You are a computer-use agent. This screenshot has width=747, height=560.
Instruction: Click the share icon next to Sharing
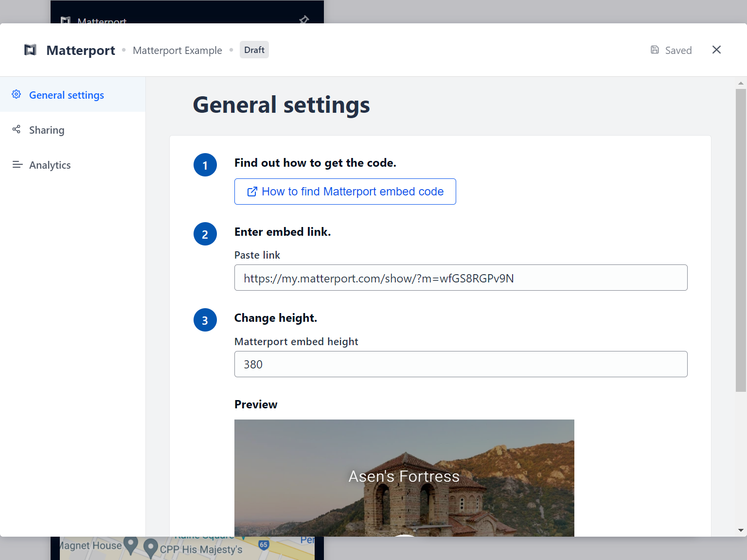pos(17,129)
